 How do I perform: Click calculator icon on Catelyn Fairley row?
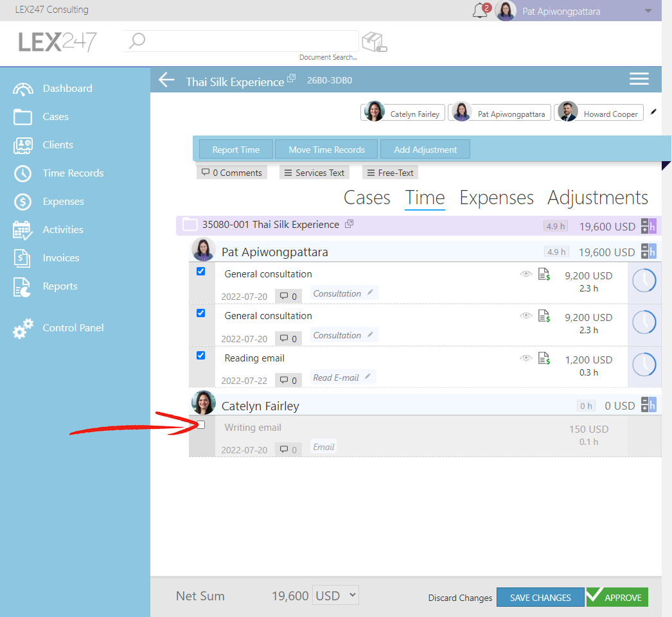[x=648, y=404]
